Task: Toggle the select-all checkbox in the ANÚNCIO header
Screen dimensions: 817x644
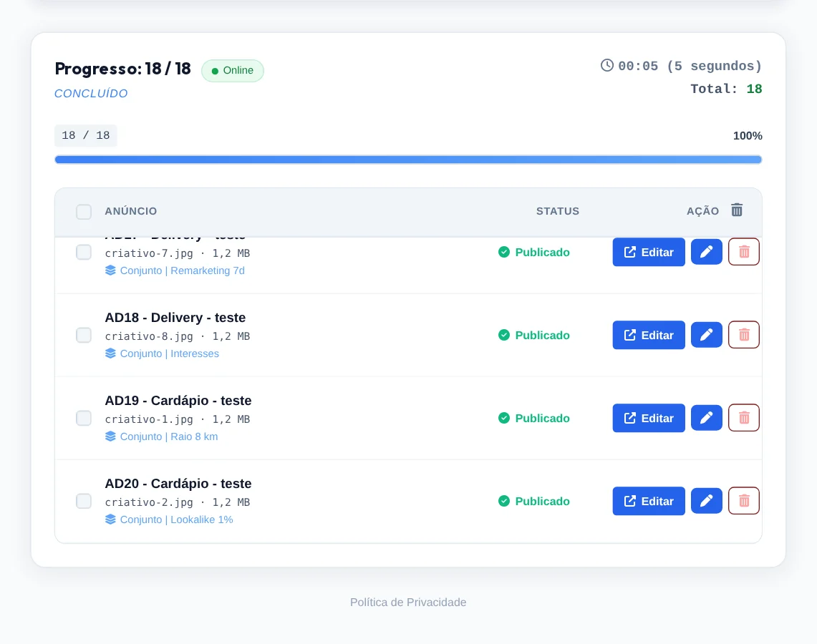Action: pyautogui.click(x=84, y=212)
